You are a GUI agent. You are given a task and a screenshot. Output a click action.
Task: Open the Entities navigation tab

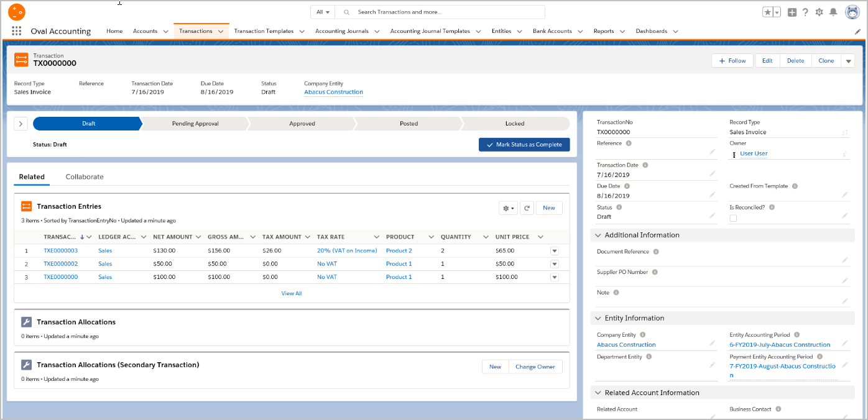(501, 31)
